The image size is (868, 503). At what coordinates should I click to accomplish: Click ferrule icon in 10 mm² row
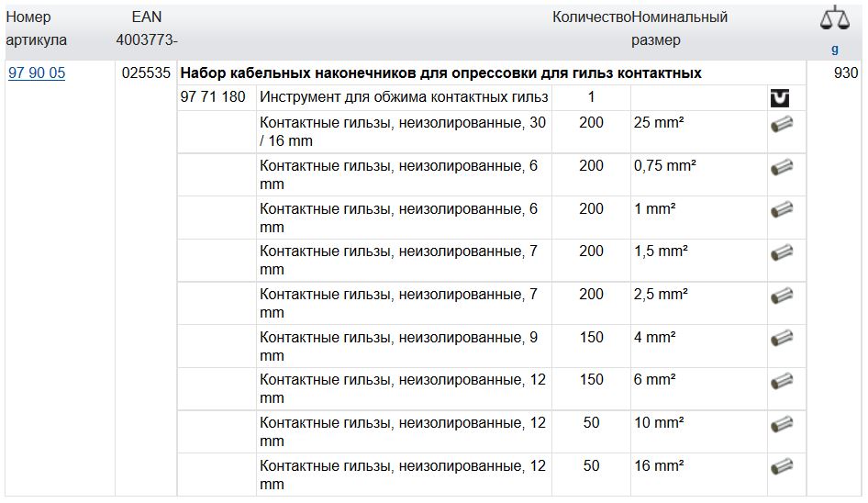point(781,424)
